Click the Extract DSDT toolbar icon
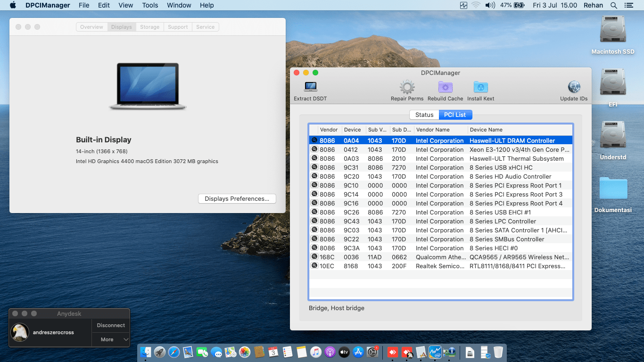 pyautogui.click(x=310, y=87)
